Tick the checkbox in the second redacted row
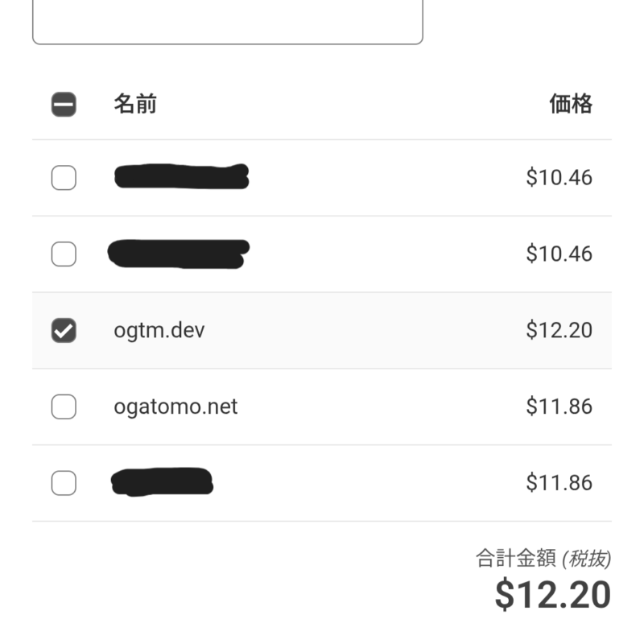The width and height of the screenshot is (644, 644). 64,254
